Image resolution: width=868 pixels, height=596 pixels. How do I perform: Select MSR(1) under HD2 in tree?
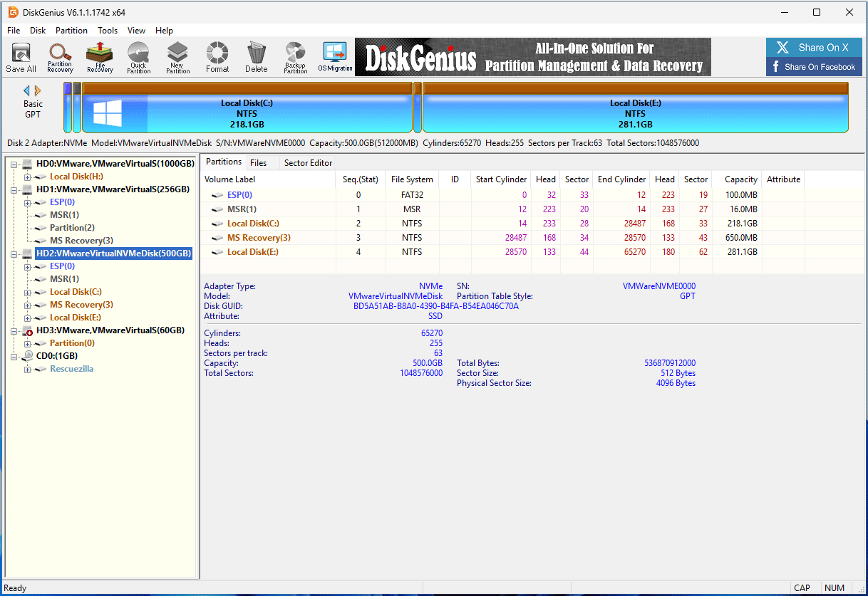pyautogui.click(x=64, y=279)
